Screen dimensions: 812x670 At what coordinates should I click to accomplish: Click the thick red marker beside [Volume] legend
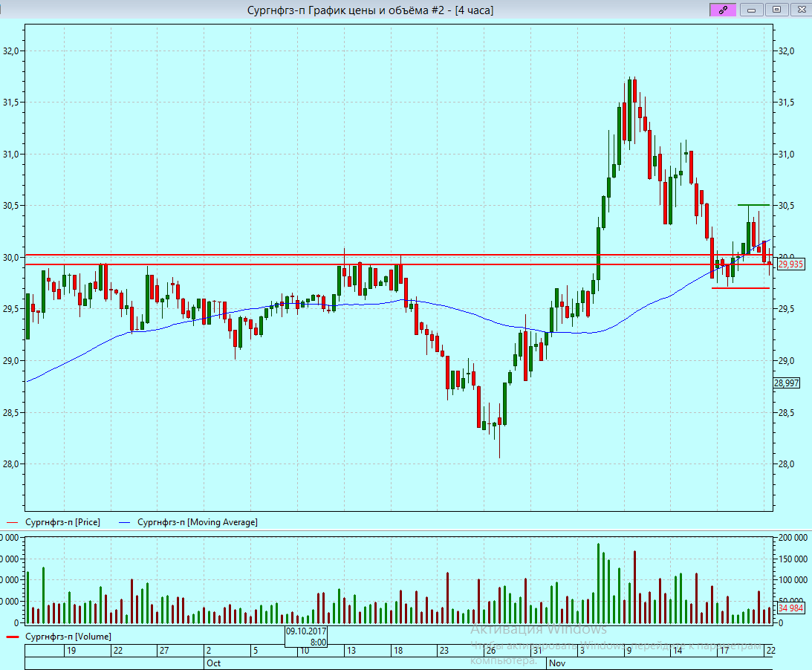(13, 637)
